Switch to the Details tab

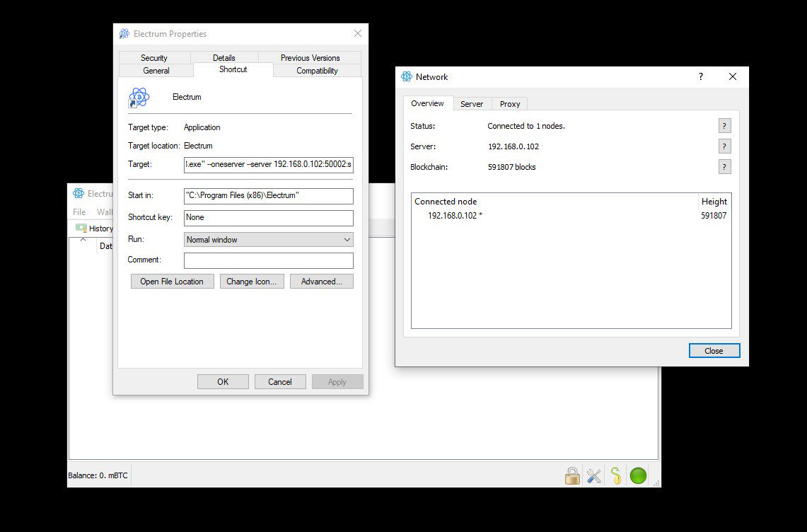[x=224, y=58]
